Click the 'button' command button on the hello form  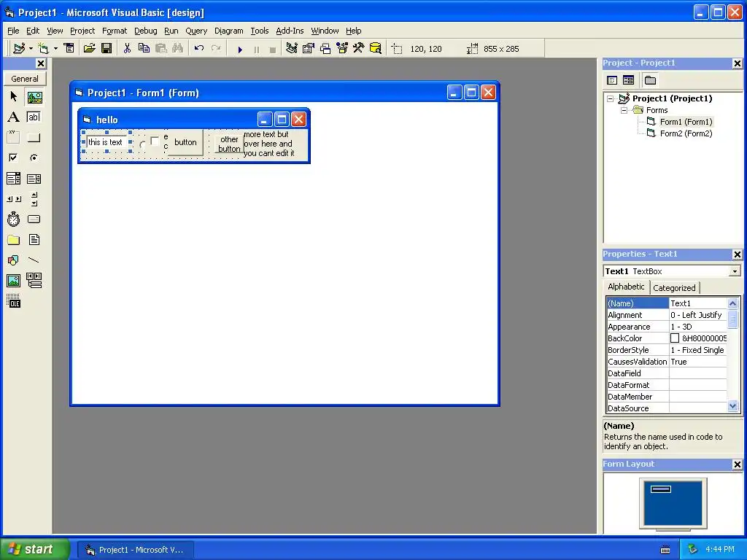[185, 142]
